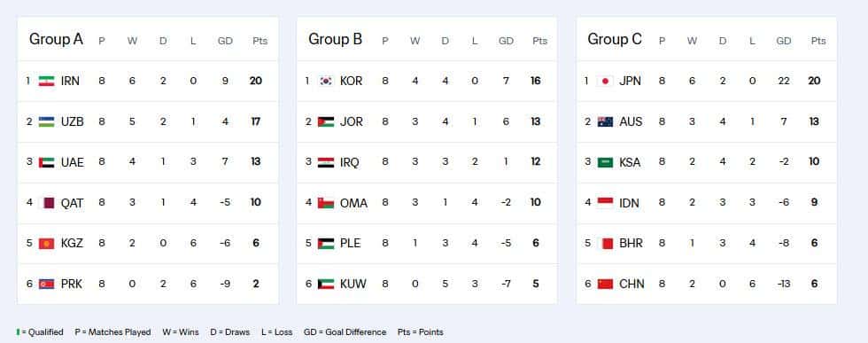The image size is (868, 343).
Task: Select the Jordan flag next to JOR
Action: coord(326,121)
